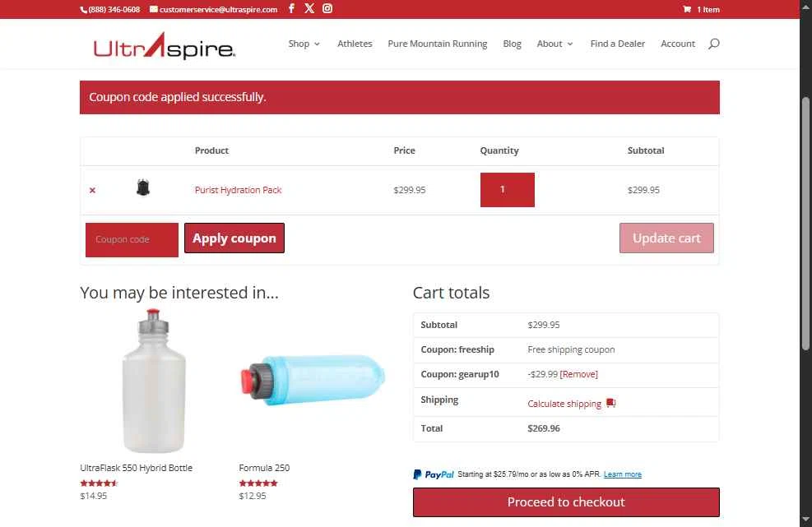Click the Apply coupon button
This screenshot has height=527, width=812.
234,238
